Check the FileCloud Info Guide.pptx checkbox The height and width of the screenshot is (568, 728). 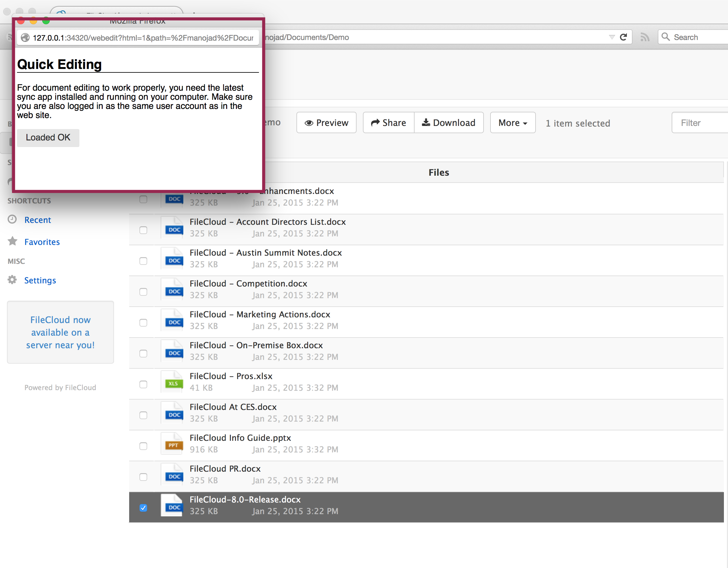(x=143, y=446)
